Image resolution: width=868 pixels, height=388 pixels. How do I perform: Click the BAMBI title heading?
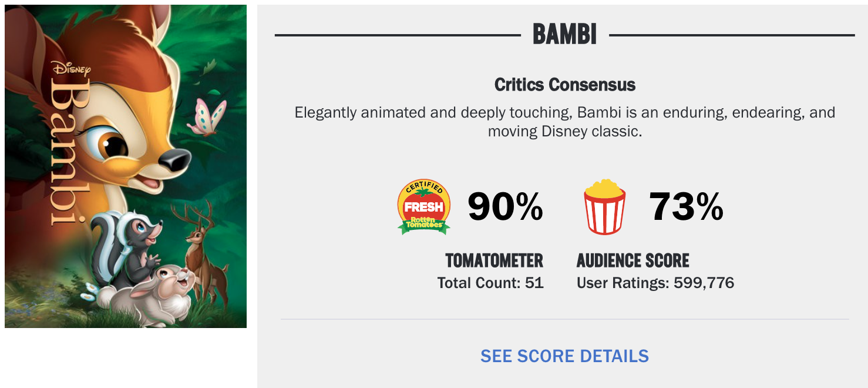[564, 35]
